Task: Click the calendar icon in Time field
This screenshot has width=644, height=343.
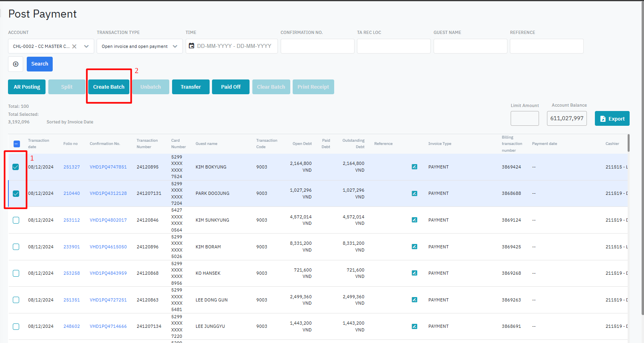Action: pos(192,46)
